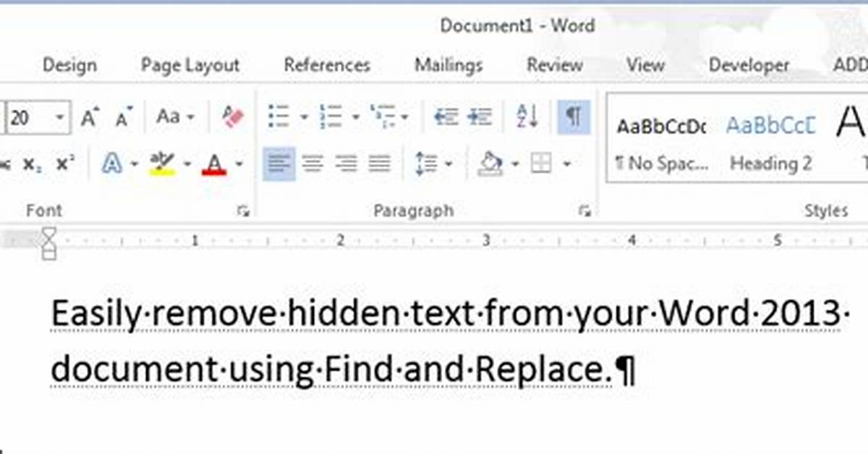Click the Shrink Font icon

pos(124,117)
